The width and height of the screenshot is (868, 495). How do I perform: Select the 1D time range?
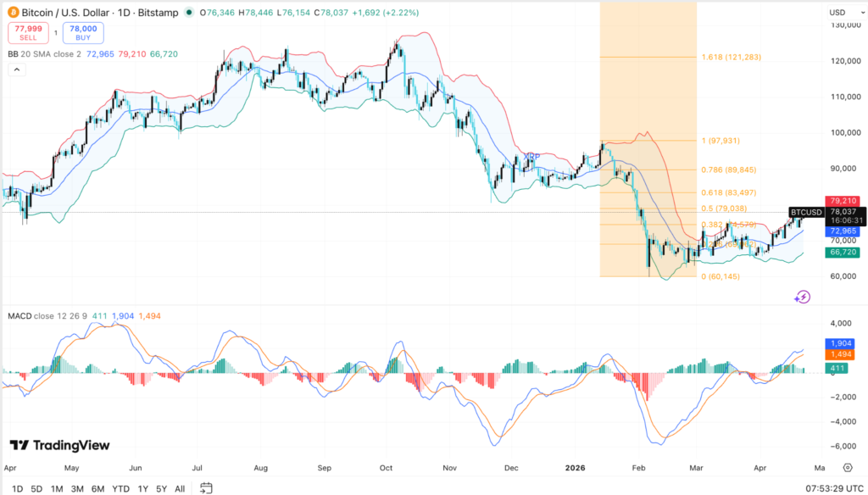(17, 488)
